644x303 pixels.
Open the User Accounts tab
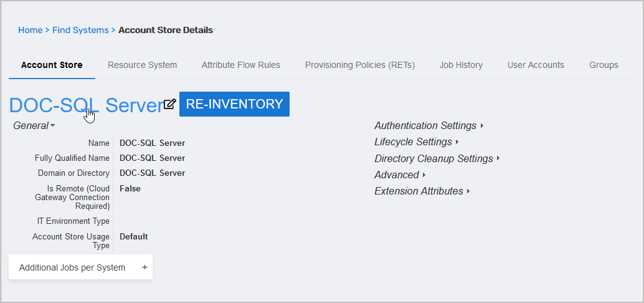point(536,65)
